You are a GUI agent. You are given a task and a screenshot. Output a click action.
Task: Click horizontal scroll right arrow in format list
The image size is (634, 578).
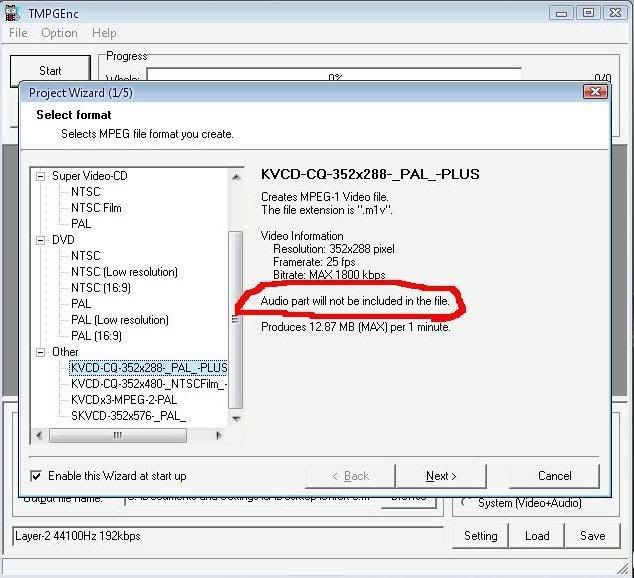[x=219, y=435]
